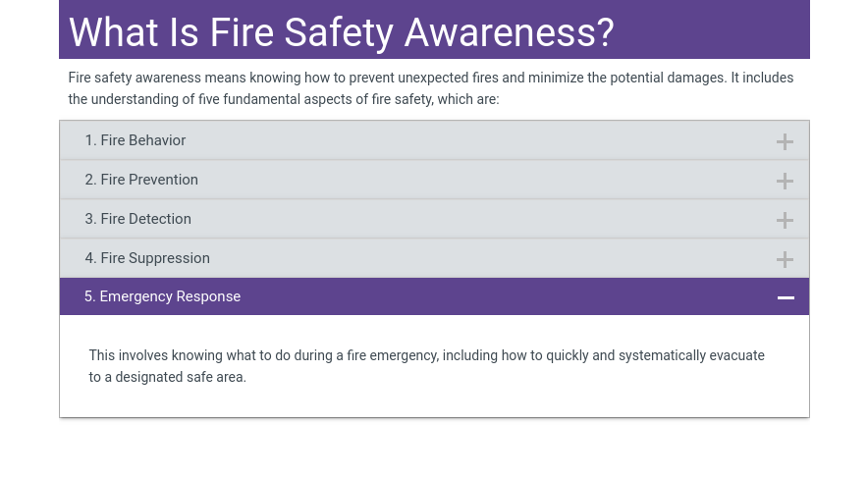Image resolution: width=868 pixels, height=479 pixels.
Task: Click the text 'to a designated safe area.'
Action: coord(168,377)
